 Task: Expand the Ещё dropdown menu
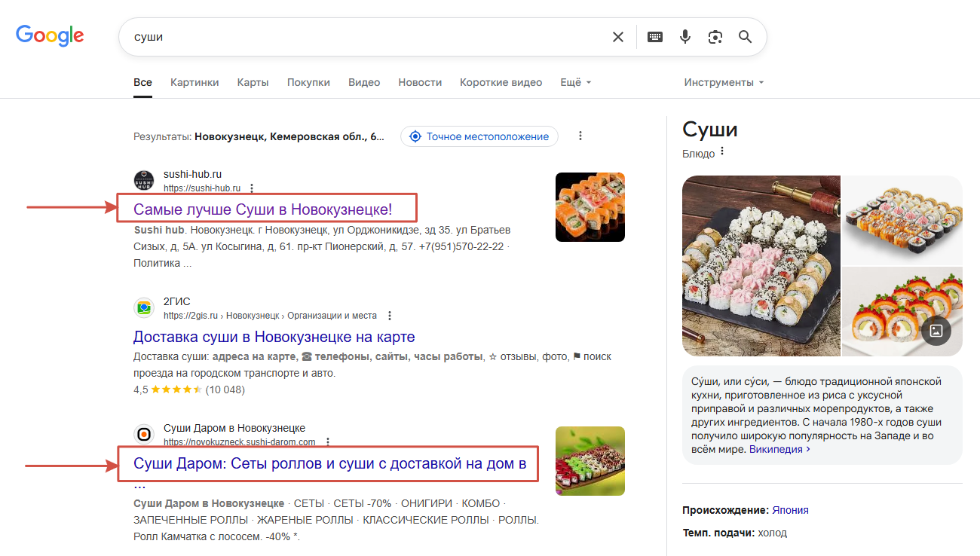[575, 82]
